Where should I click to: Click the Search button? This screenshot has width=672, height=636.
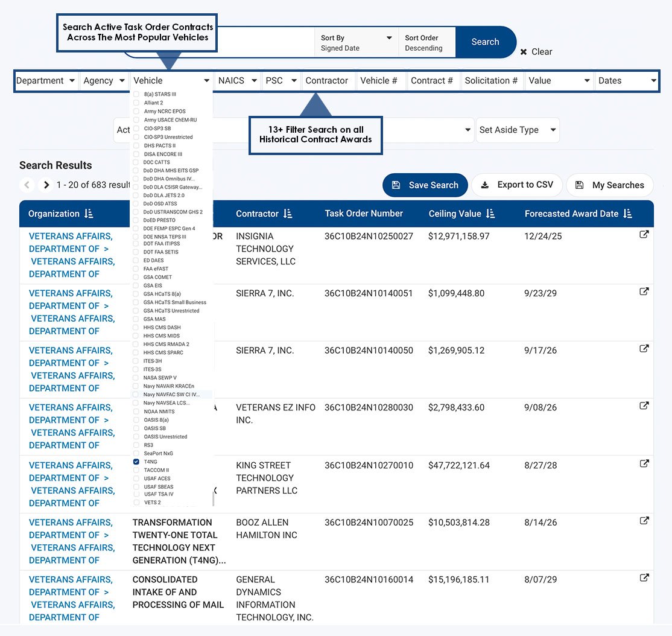(x=485, y=42)
